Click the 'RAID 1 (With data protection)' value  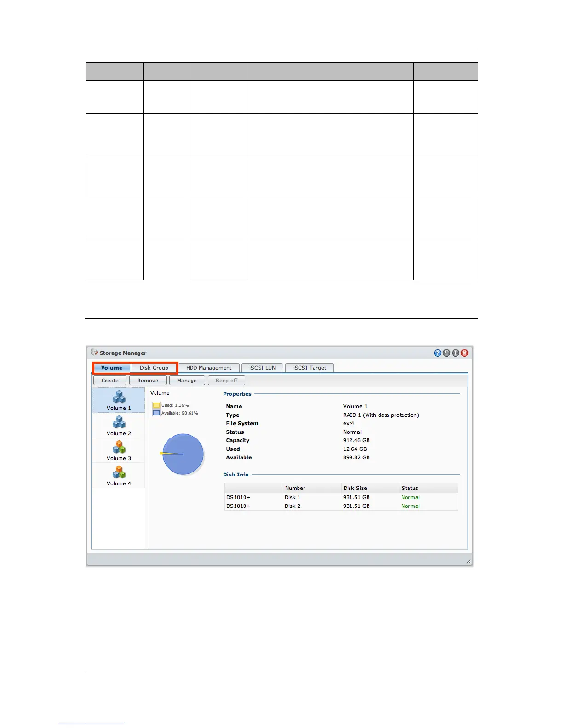point(381,415)
